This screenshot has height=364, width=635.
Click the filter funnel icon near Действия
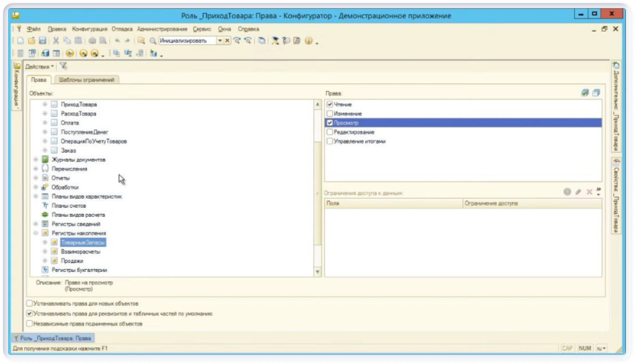63,66
